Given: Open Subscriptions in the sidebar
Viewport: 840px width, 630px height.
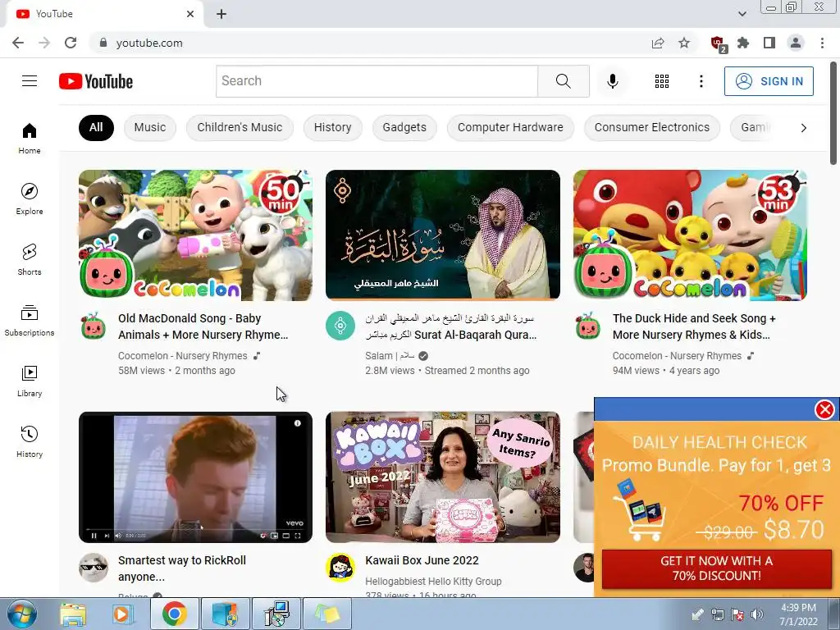Looking at the screenshot, I should click(30, 321).
